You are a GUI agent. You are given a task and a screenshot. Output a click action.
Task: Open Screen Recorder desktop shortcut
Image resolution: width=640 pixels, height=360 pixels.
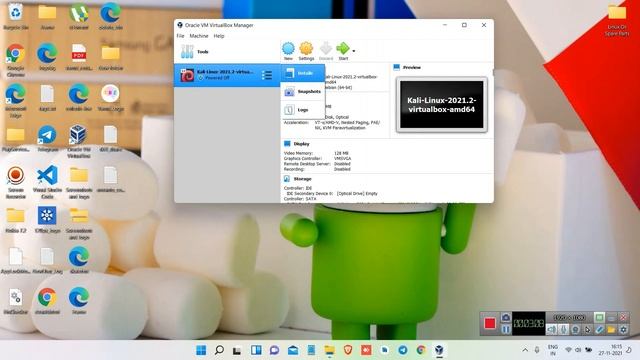[16, 182]
